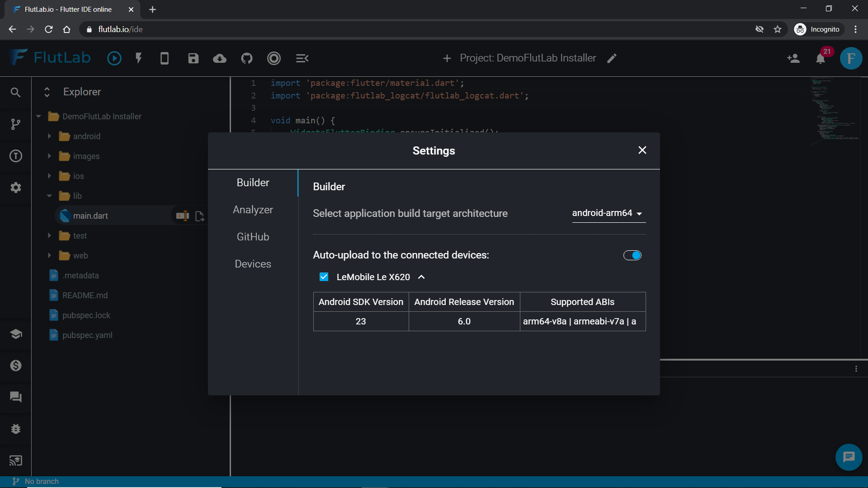Click rename icon on main.dart row
This screenshot has width=868, height=488.
point(183,216)
